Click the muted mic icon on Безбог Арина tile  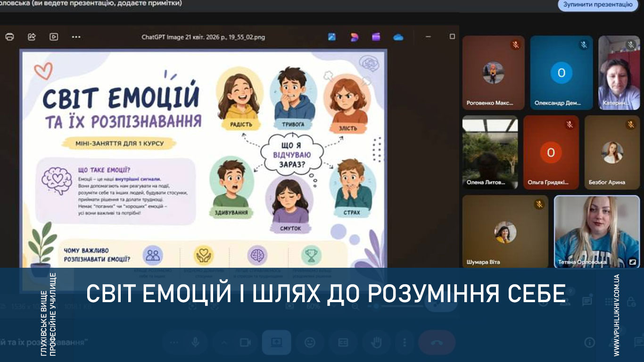[631, 124]
